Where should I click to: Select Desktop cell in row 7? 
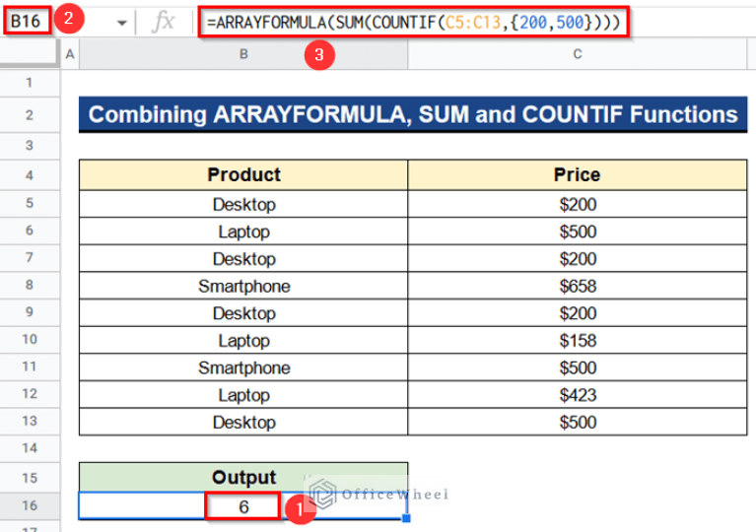point(243,258)
